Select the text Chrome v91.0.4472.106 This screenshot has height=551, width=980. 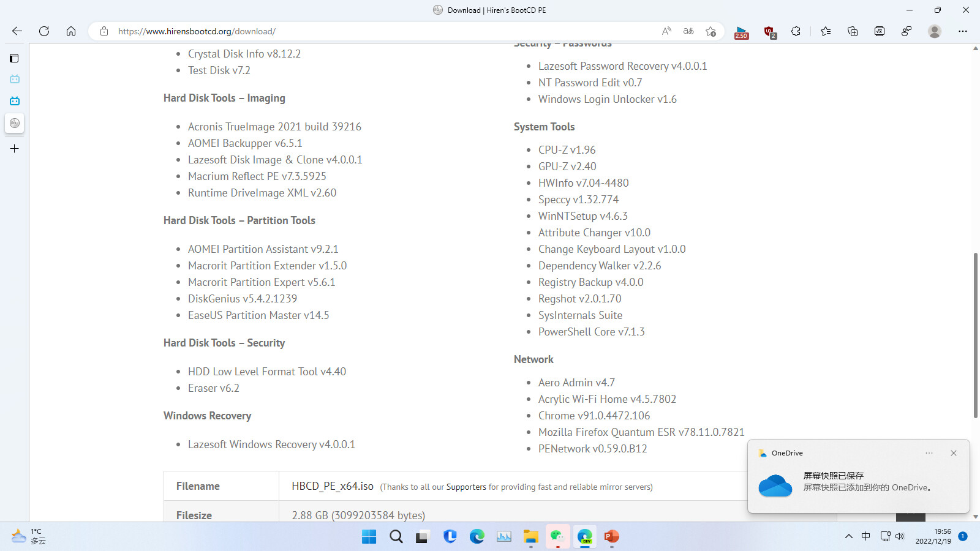click(594, 416)
